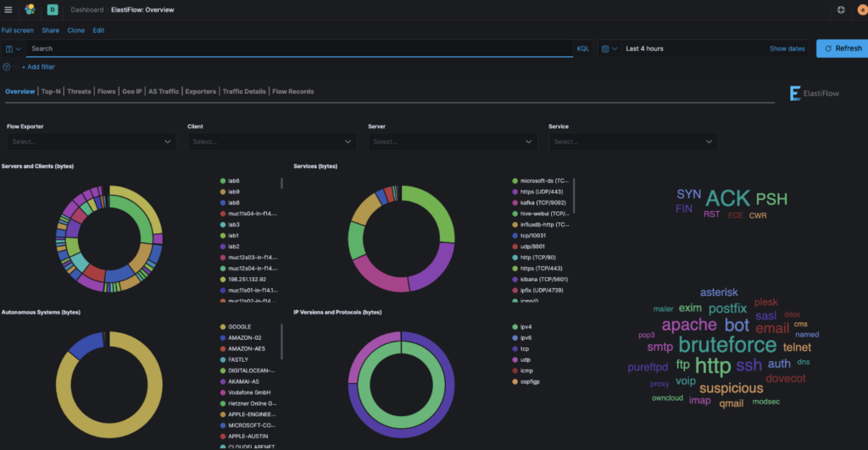Image resolution: width=868 pixels, height=450 pixels.
Task: Open the calendar quick date menu
Action: [609, 48]
